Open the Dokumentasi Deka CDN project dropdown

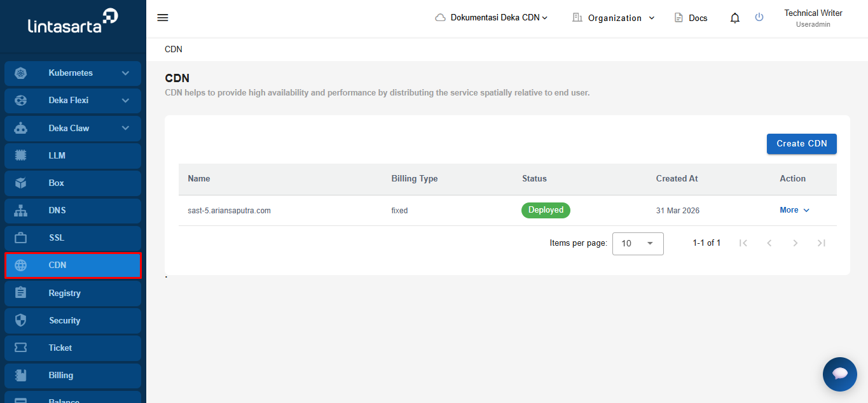[x=492, y=18]
